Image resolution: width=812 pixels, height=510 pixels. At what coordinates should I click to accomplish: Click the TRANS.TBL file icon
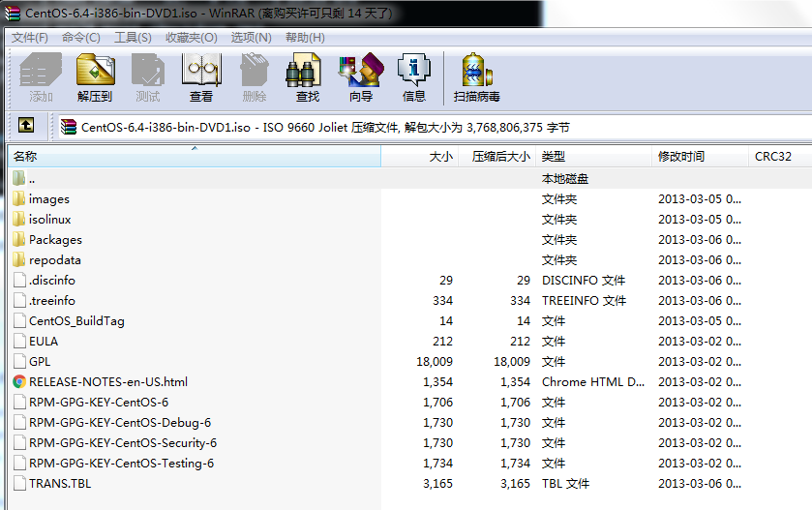19,483
